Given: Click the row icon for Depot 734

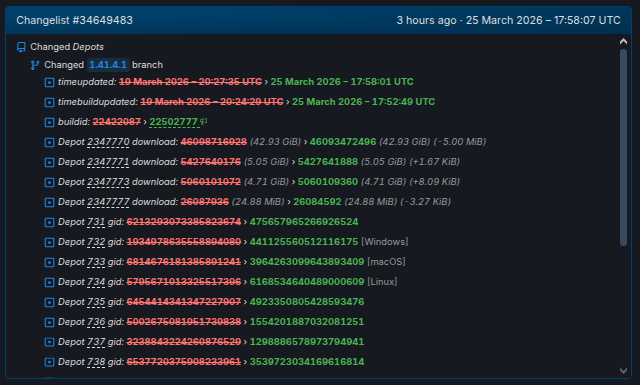Looking at the screenshot, I should tap(49, 283).
